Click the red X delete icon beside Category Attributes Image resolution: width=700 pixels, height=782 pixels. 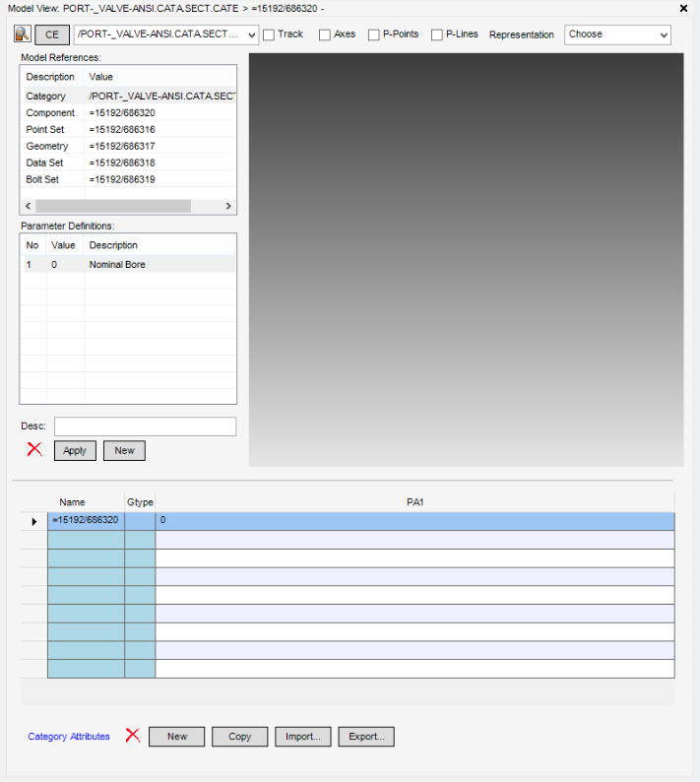pos(133,735)
